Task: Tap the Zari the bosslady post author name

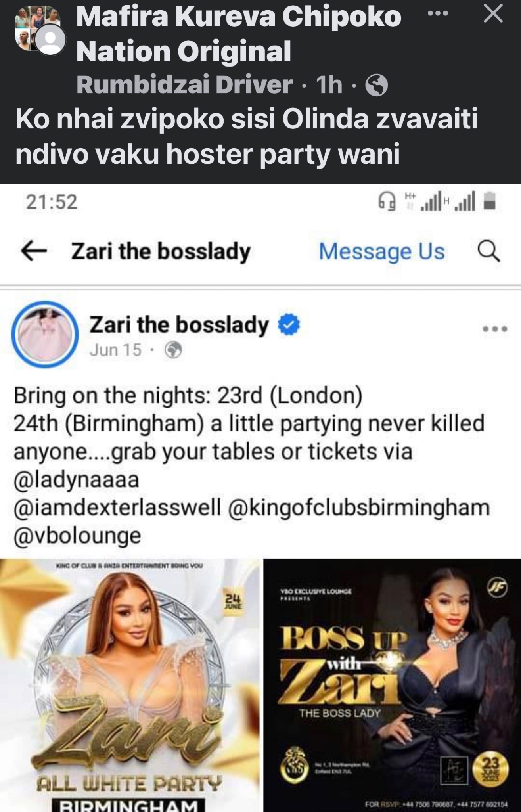Action: pyautogui.click(x=179, y=325)
